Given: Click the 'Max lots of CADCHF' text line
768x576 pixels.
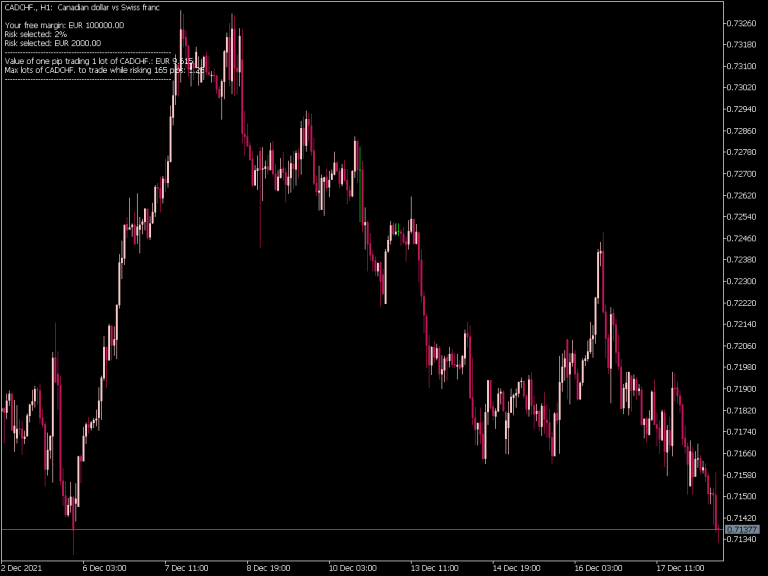Looking at the screenshot, I should pyautogui.click(x=104, y=70).
